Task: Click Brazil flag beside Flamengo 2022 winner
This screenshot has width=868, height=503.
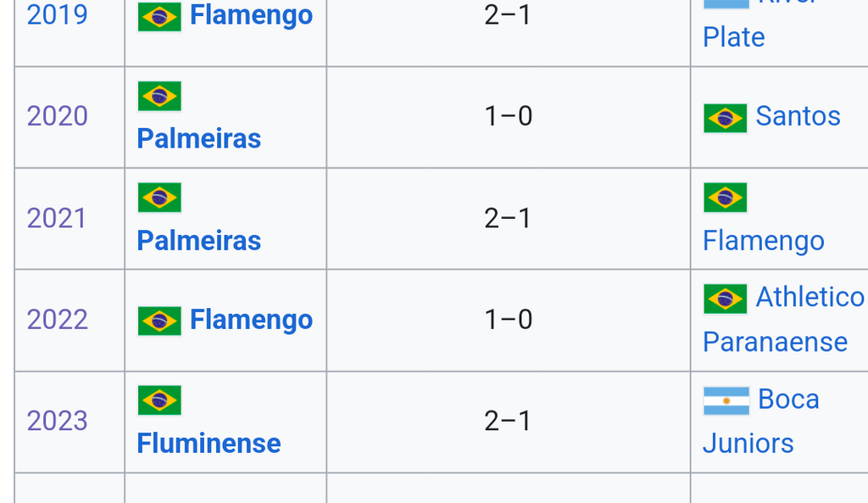Action: point(159,321)
